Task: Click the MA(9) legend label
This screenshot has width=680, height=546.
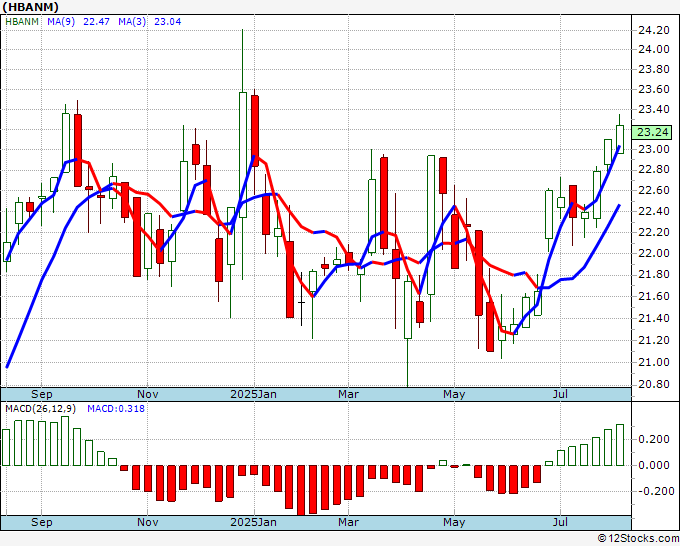Action: [x=61, y=22]
